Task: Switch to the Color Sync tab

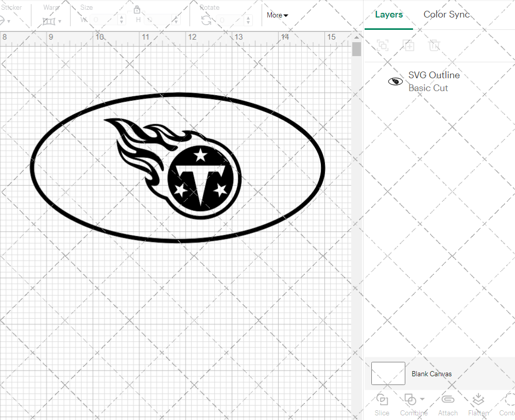Action: click(x=447, y=14)
